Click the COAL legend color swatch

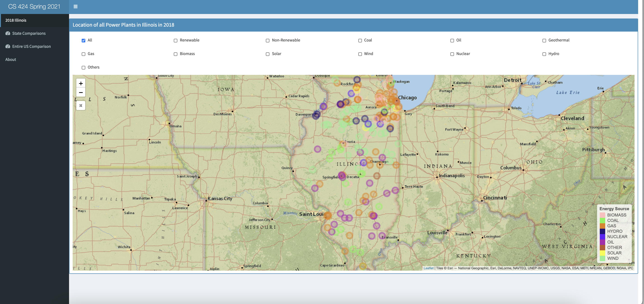(602, 221)
